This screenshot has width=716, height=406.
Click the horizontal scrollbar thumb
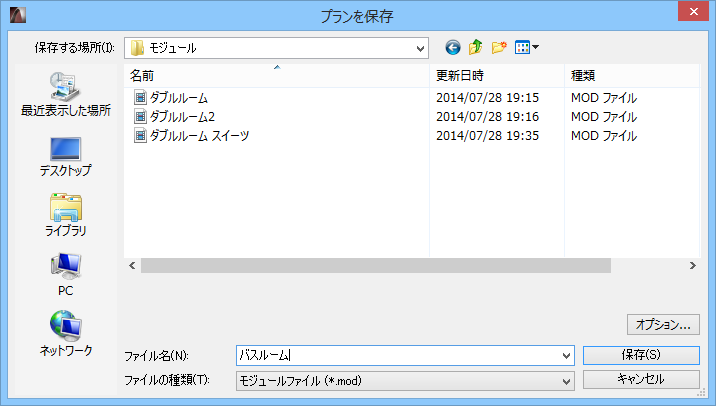click(376, 265)
